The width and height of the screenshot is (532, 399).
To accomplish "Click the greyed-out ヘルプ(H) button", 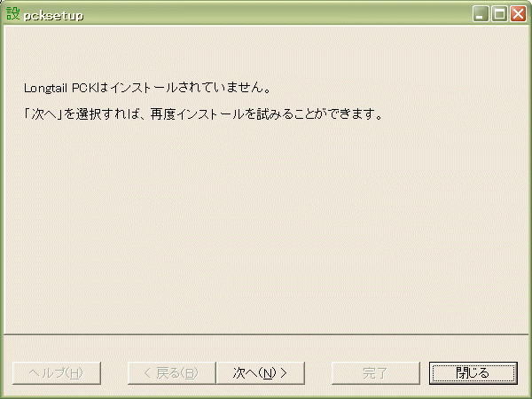I will pos(57,373).
